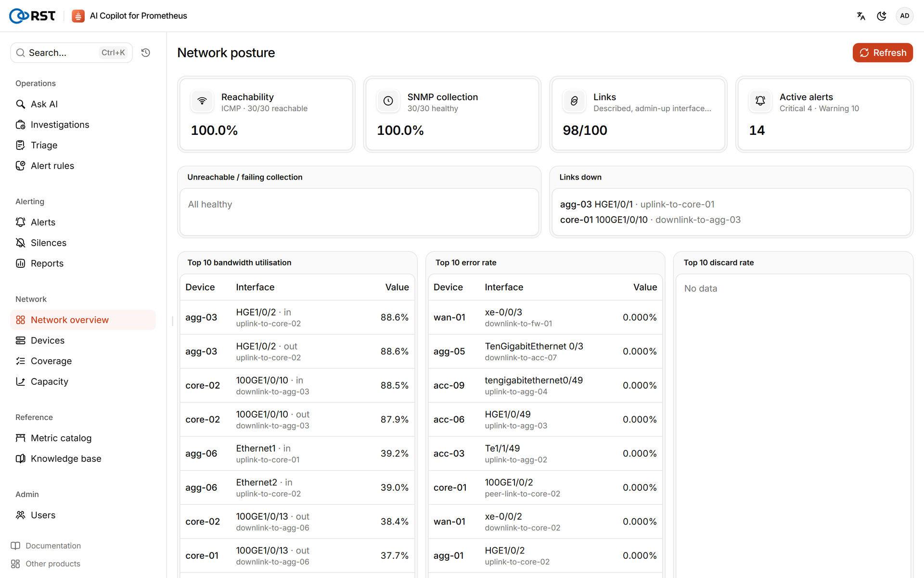Click the Ask AI magnifier icon
This screenshot has width=924, height=578.
coord(20,104)
